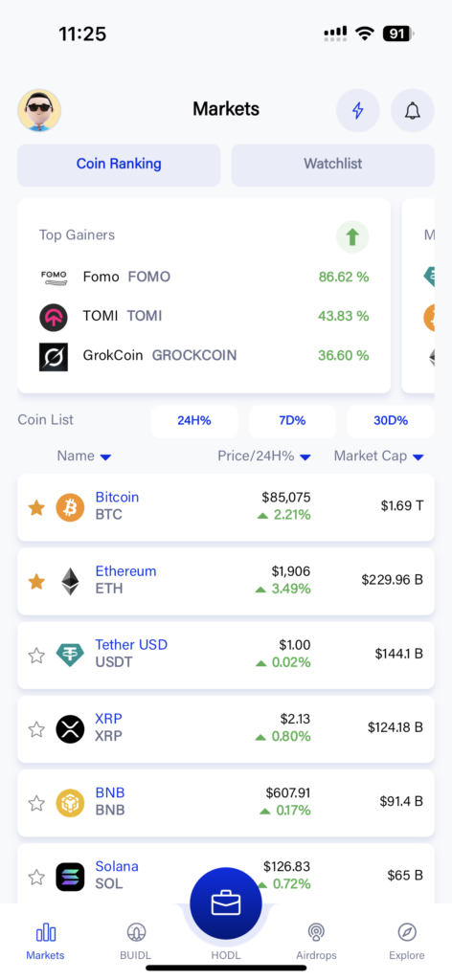Image resolution: width=452 pixels, height=980 pixels.
Task: Tap the lightning bolt quick action icon
Action: (x=357, y=111)
